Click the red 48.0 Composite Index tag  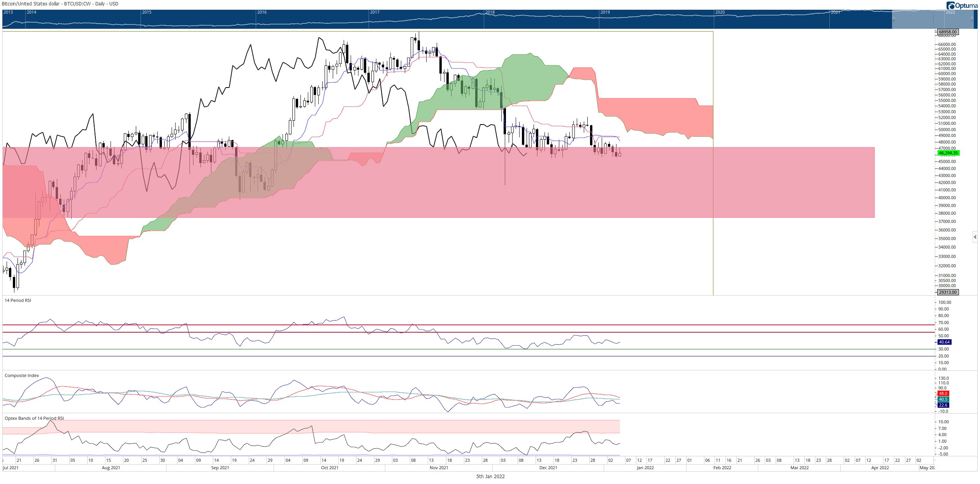pos(943,393)
